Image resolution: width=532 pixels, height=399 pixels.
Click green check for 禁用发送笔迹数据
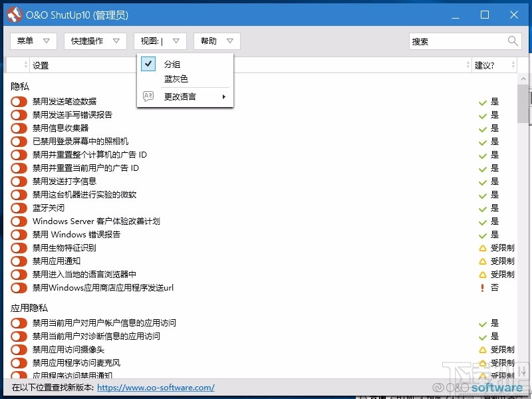click(483, 102)
